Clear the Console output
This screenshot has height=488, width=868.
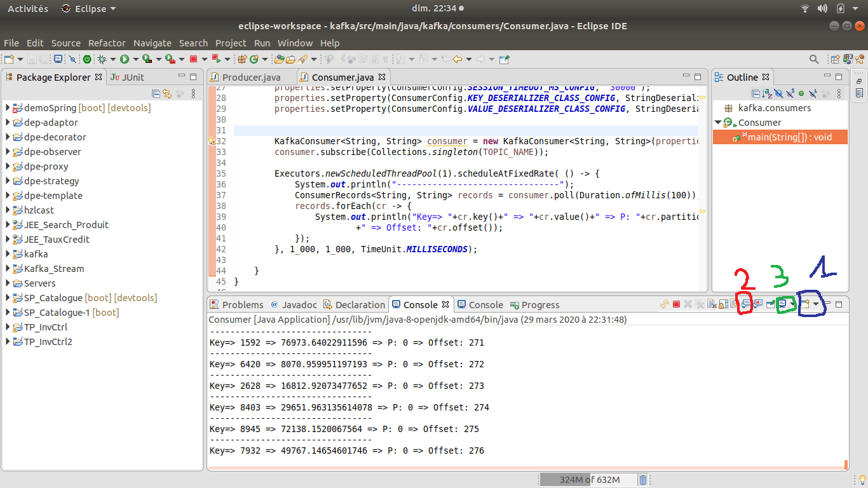(x=712, y=304)
